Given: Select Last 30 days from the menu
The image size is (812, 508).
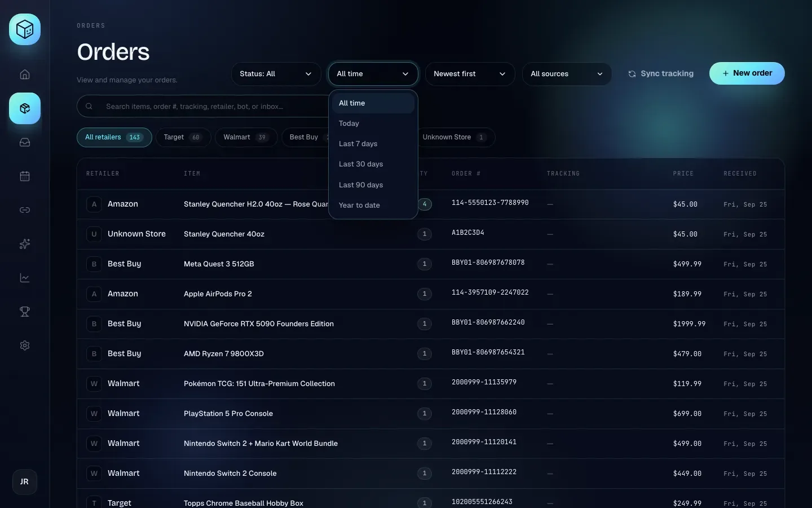Looking at the screenshot, I should pyautogui.click(x=373, y=164).
